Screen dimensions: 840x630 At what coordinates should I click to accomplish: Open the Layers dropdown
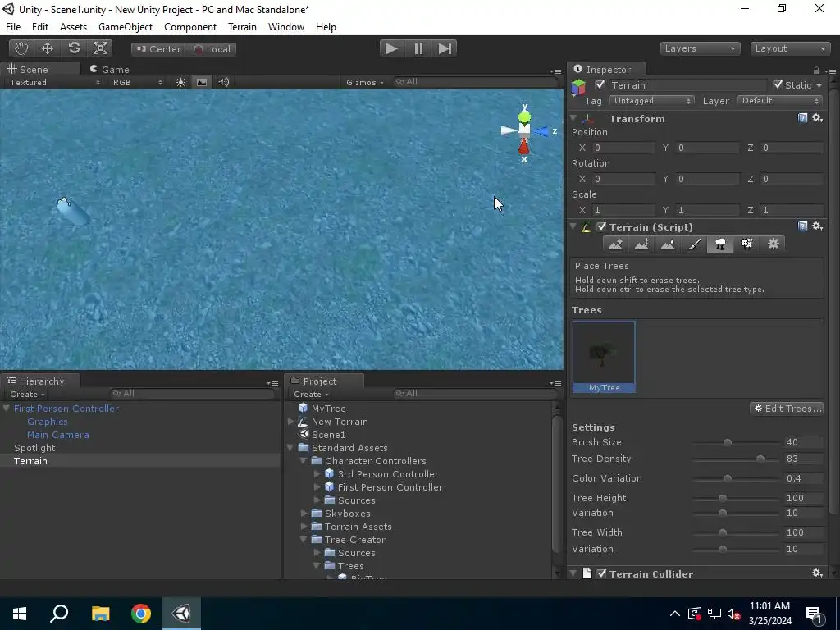pyautogui.click(x=701, y=48)
